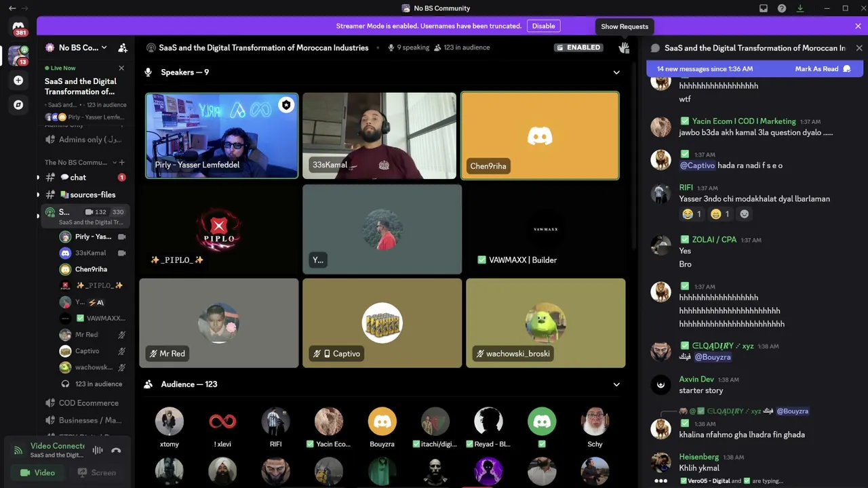This screenshot has height=488, width=868.
Task: Click Mark As Read in chat banner
Action: [823, 69]
